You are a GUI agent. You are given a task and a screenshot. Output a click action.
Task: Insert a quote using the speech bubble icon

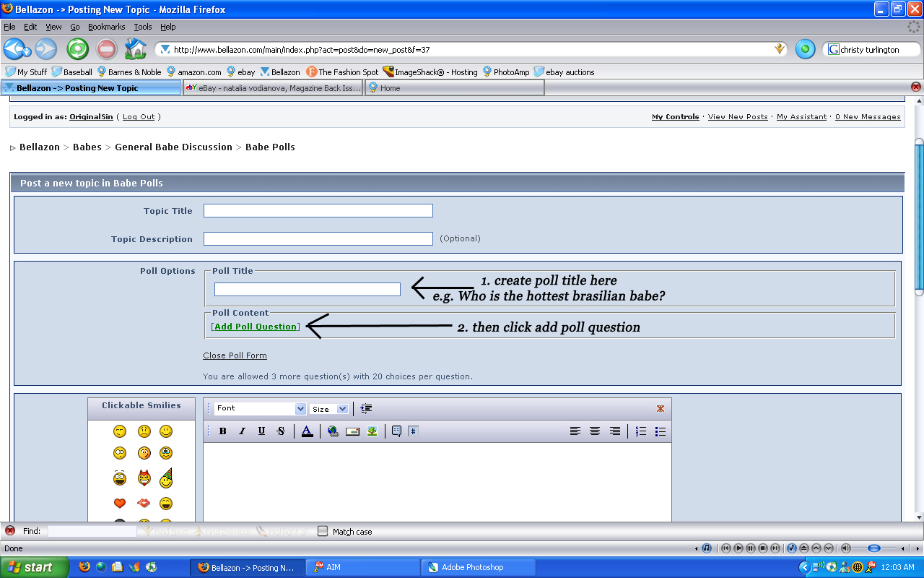click(x=396, y=431)
